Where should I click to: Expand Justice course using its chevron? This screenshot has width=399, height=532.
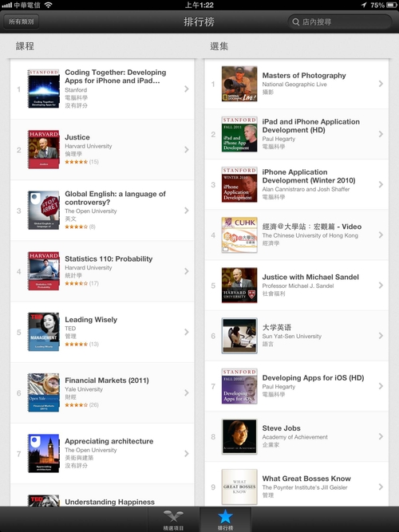187,150
